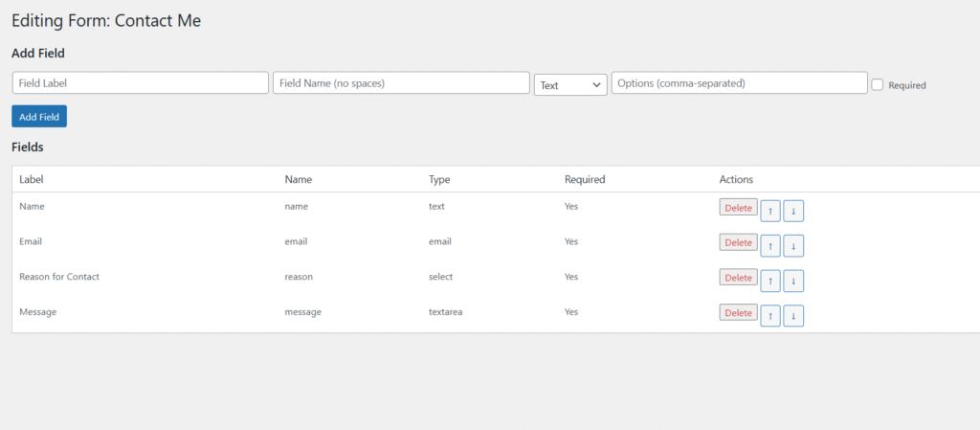Screen dimensions: 980x430
Task: Delete the Name field
Action: (x=738, y=208)
